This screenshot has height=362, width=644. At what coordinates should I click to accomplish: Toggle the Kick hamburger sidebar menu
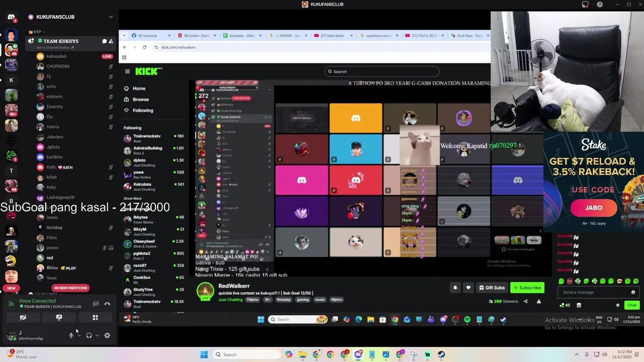tap(127, 71)
